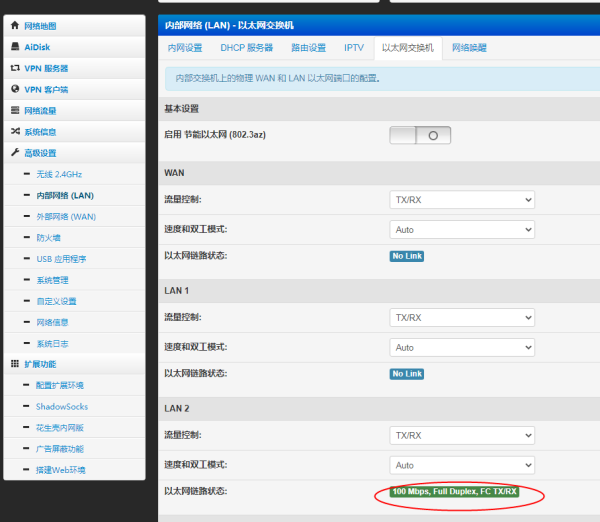Open the 防火墙 sidebar link
600x522 pixels.
pyautogui.click(x=49, y=238)
